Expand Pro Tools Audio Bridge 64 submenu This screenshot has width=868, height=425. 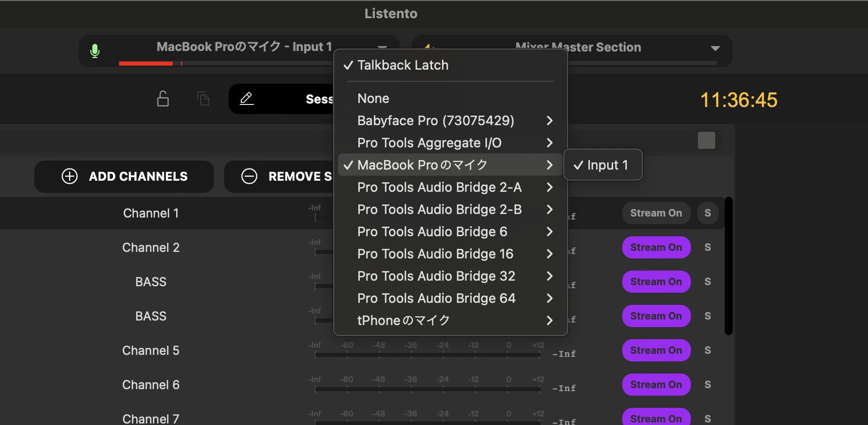(x=450, y=298)
